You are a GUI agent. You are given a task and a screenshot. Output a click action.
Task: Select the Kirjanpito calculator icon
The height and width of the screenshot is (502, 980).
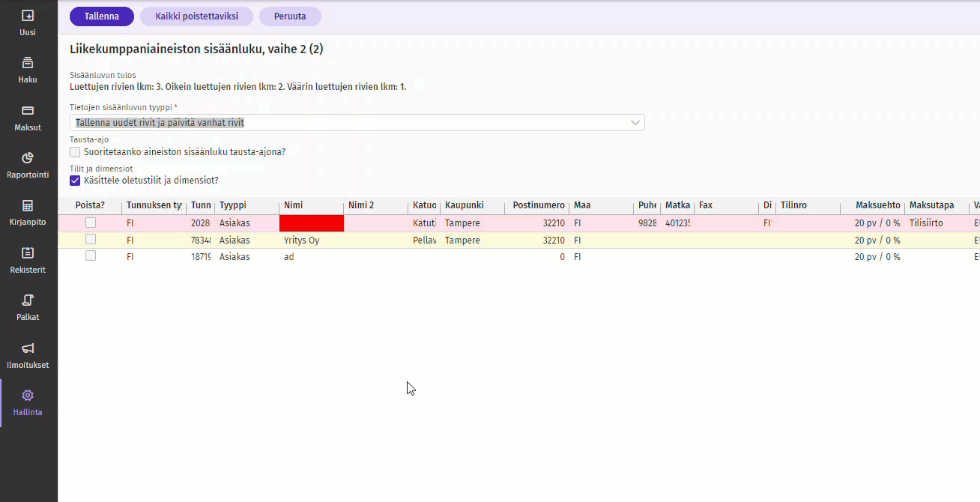click(28, 205)
